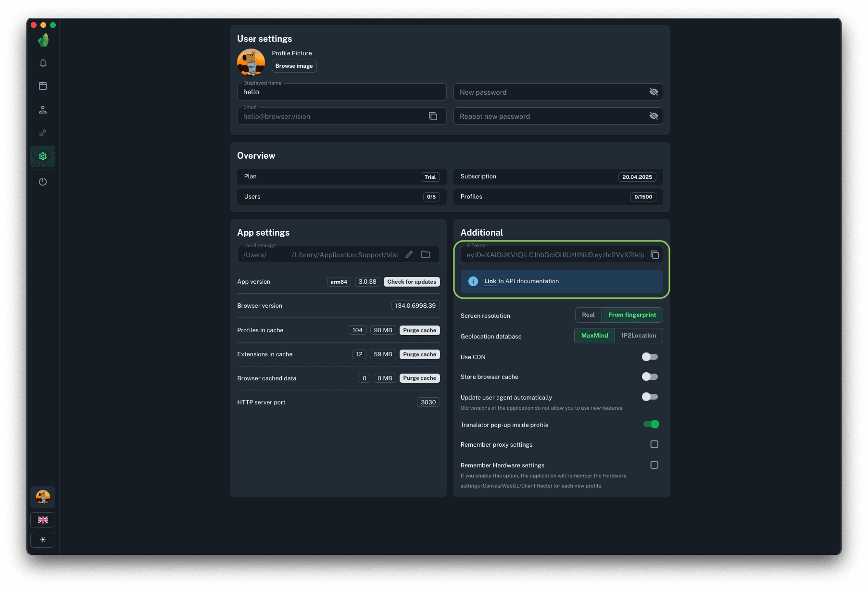Switch theme with the sun icon
The height and width of the screenshot is (590, 868).
43,540
